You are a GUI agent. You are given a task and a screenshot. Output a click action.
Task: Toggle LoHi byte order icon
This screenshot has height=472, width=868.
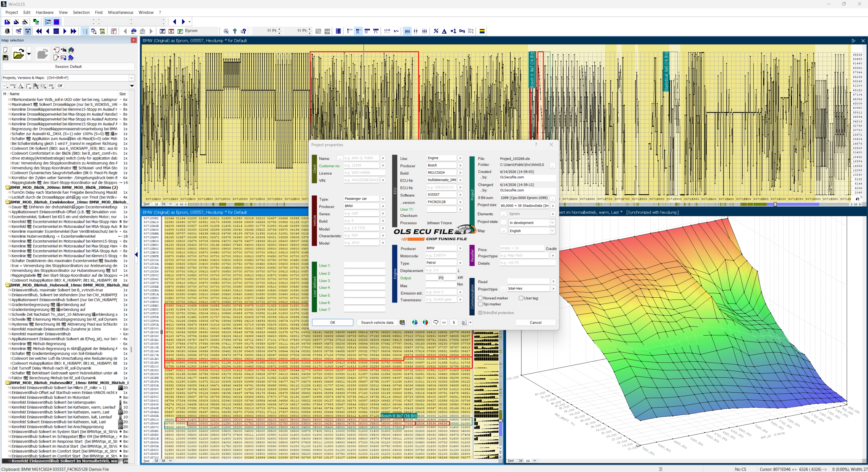[x=387, y=31]
